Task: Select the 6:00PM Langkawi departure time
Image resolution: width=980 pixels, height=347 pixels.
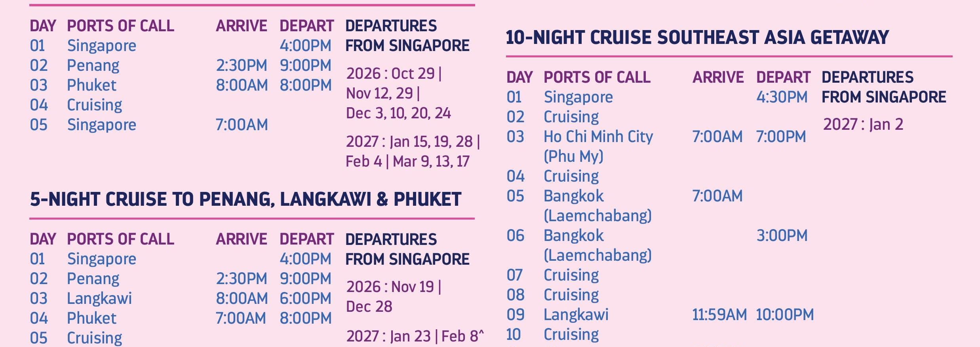Action: coord(305,299)
